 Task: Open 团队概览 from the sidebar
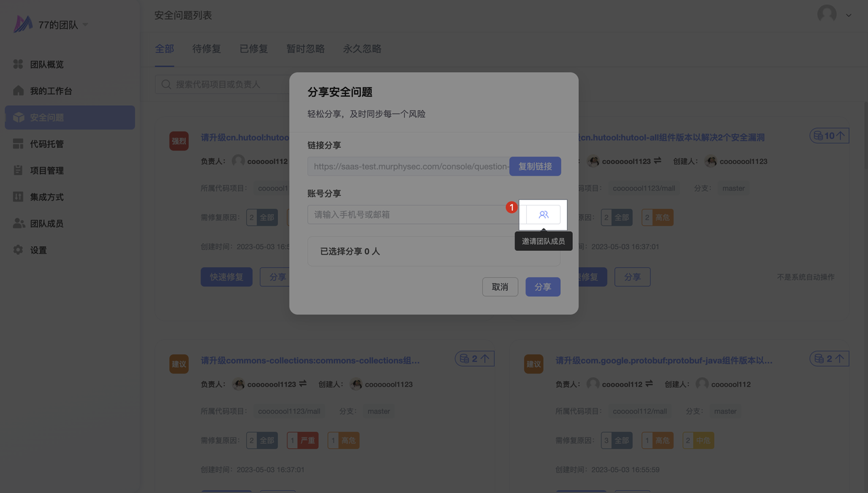click(46, 64)
